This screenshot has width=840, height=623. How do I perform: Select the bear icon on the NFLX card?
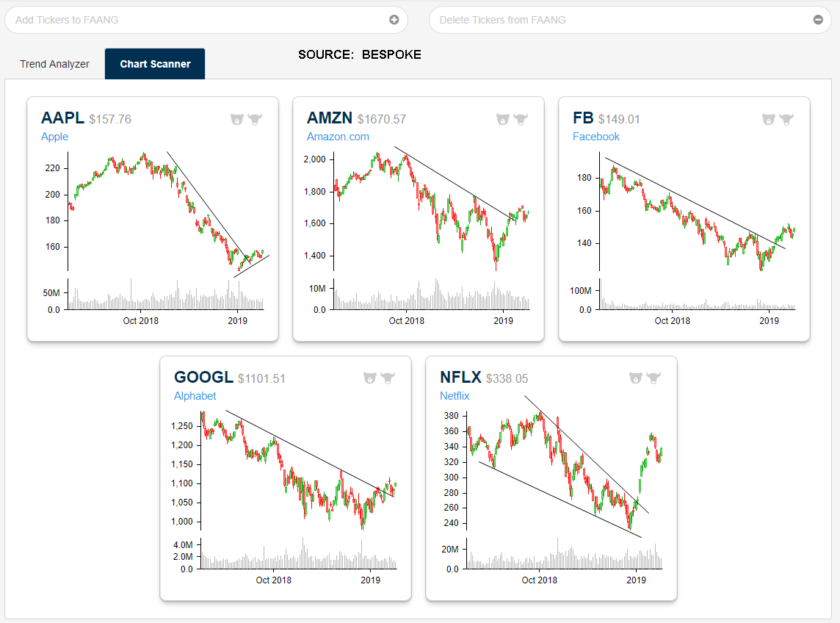pos(636,378)
